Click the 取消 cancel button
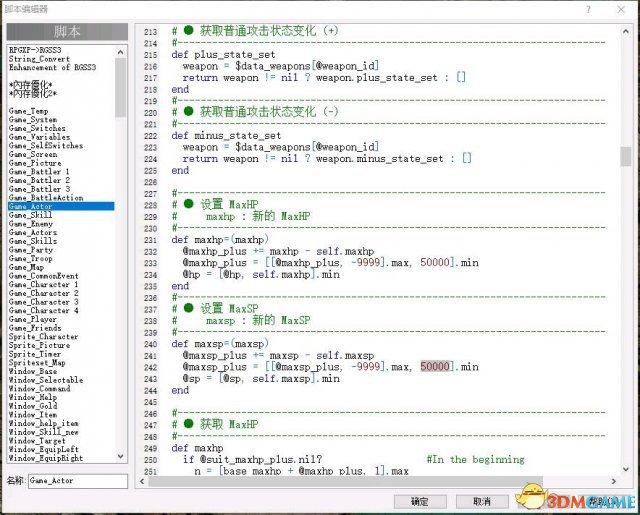This screenshot has height=515, width=640. 482,501
